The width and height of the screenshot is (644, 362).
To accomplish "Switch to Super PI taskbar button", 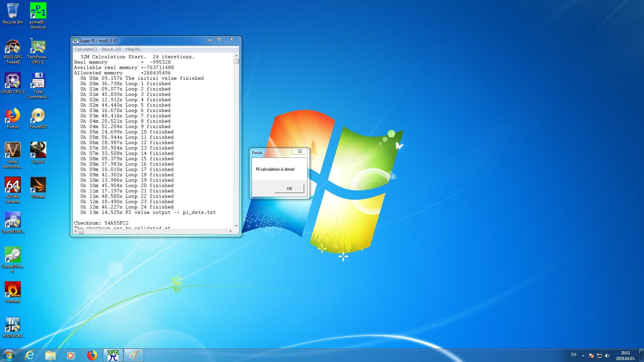I will (x=113, y=355).
